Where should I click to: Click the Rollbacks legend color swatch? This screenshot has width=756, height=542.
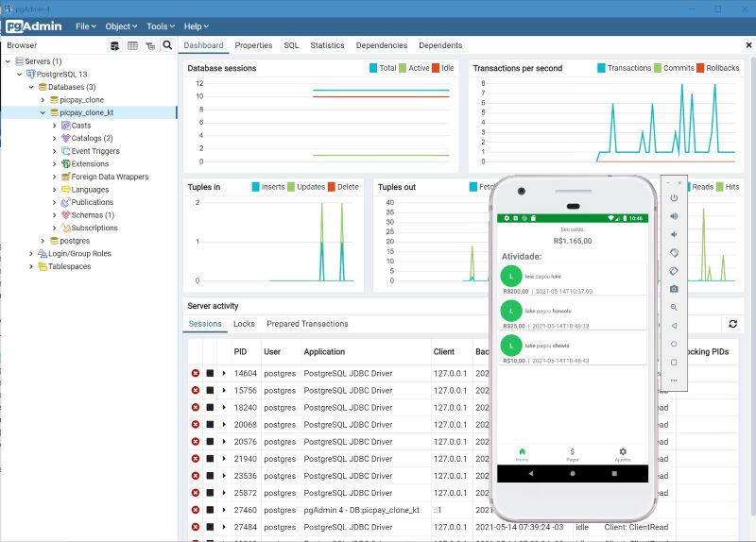click(700, 68)
